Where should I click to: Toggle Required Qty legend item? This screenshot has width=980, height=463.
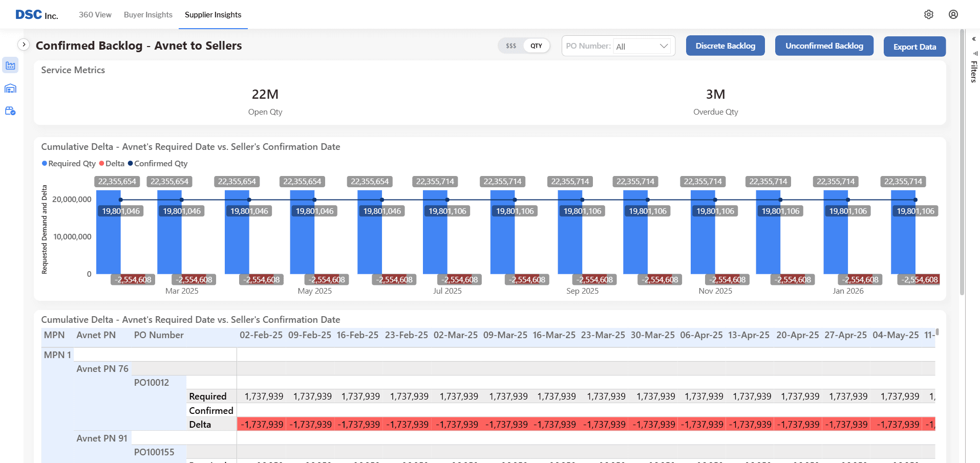[69, 164]
